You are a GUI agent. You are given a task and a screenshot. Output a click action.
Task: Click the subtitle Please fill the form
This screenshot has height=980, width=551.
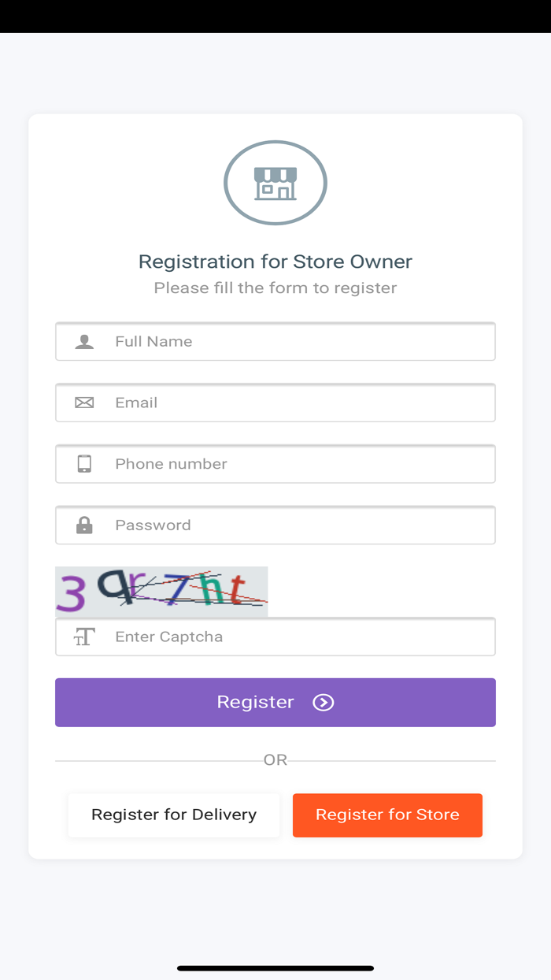click(275, 288)
